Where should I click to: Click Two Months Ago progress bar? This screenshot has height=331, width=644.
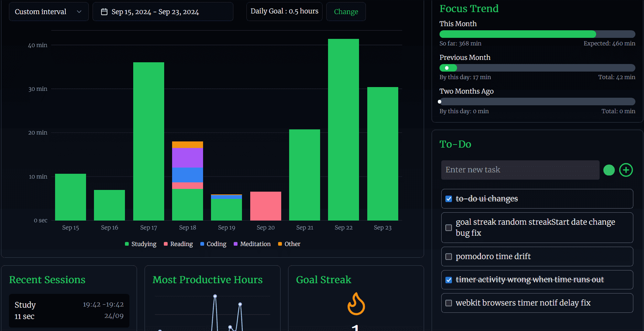click(x=537, y=102)
